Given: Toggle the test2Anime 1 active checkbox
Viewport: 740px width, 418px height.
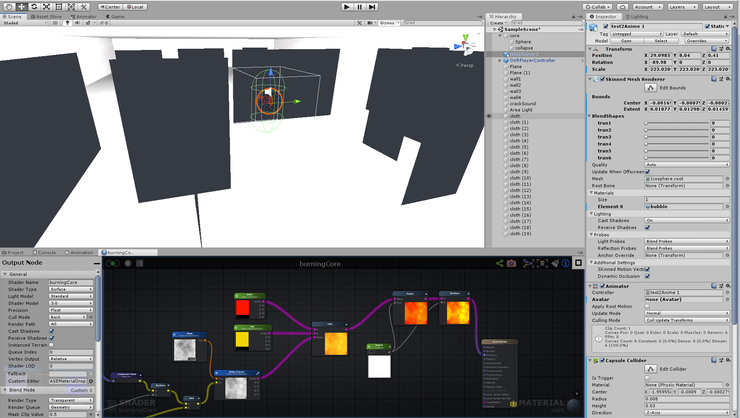Looking at the screenshot, I should pos(606,26).
